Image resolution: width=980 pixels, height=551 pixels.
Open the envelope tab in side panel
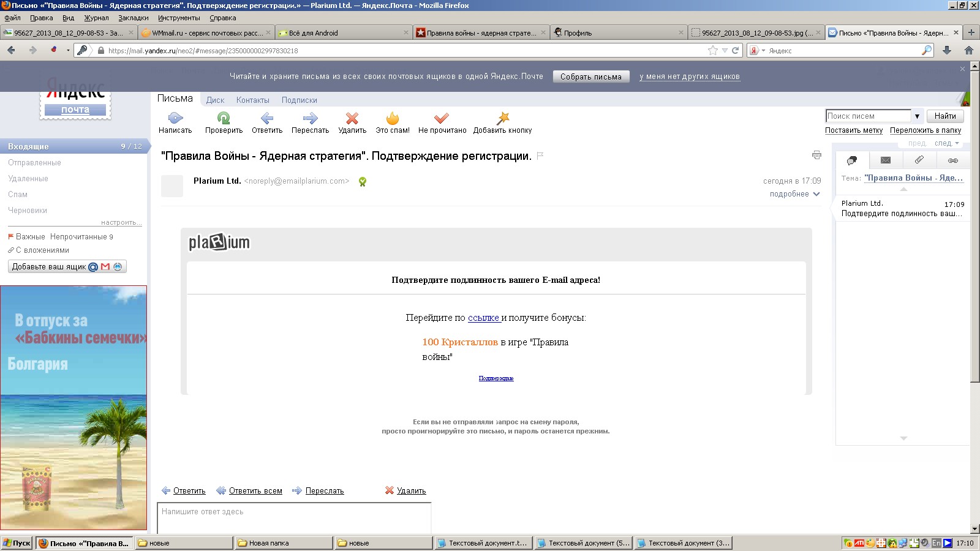click(x=886, y=160)
